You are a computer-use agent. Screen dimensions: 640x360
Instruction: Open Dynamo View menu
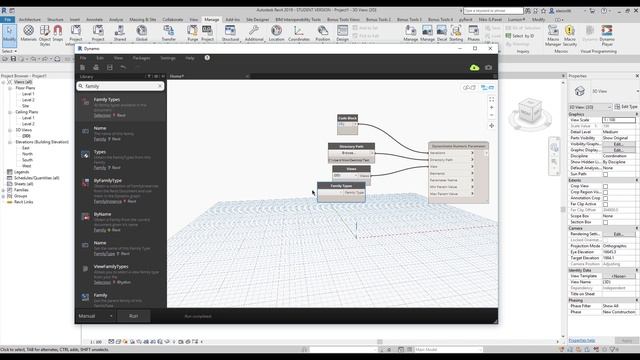(x=118, y=58)
